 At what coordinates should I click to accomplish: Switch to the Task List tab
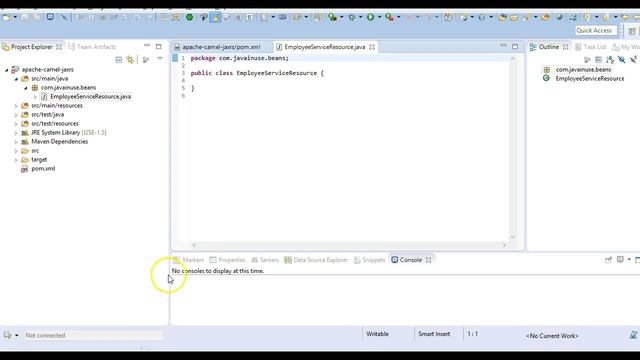tap(591, 47)
